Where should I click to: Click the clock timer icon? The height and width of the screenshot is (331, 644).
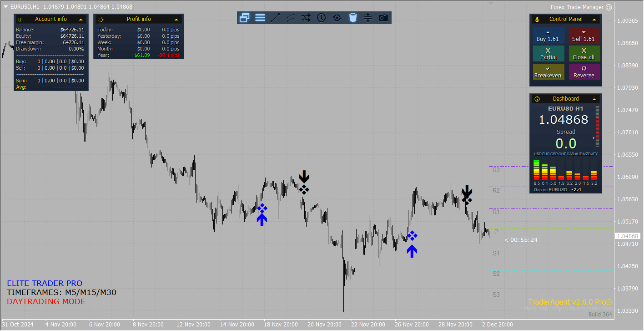tap(322, 18)
